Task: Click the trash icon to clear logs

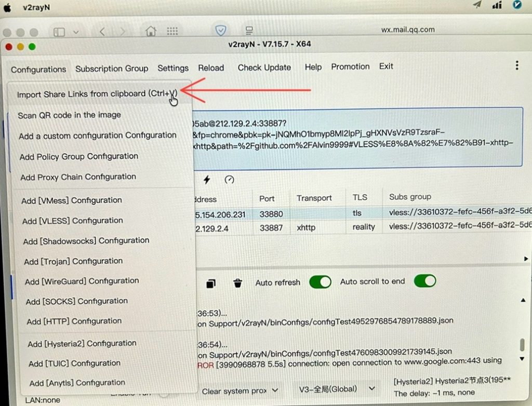Action: coord(237,283)
